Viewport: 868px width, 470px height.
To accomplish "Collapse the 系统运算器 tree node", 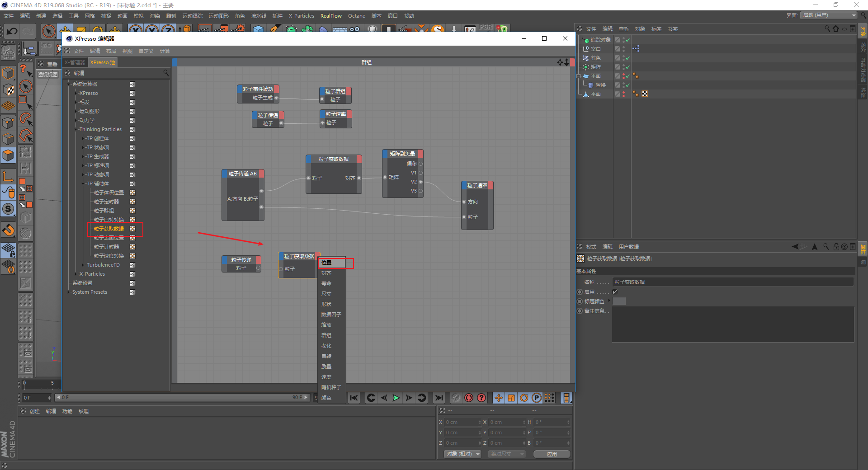I will [x=69, y=84].
